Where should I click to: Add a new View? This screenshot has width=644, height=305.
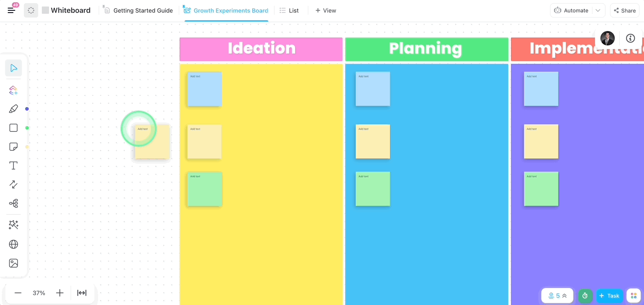pyautogui.click(x=326, y=10)
